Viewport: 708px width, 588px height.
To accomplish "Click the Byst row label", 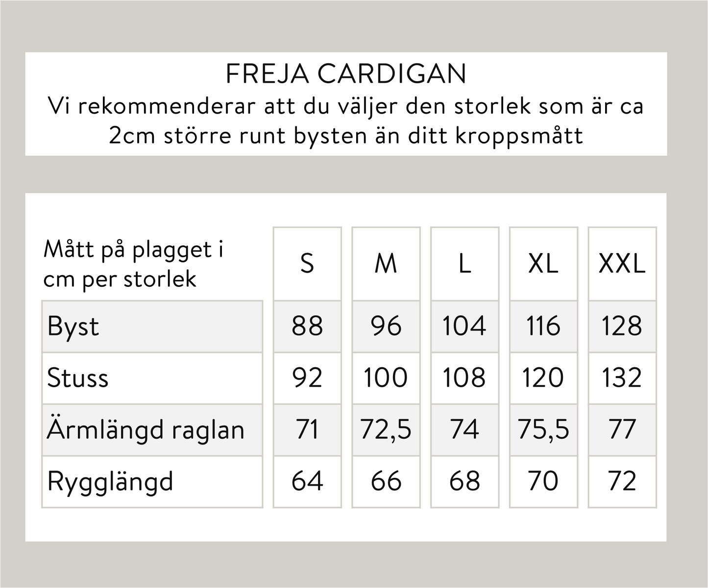I will click(73, 327).
